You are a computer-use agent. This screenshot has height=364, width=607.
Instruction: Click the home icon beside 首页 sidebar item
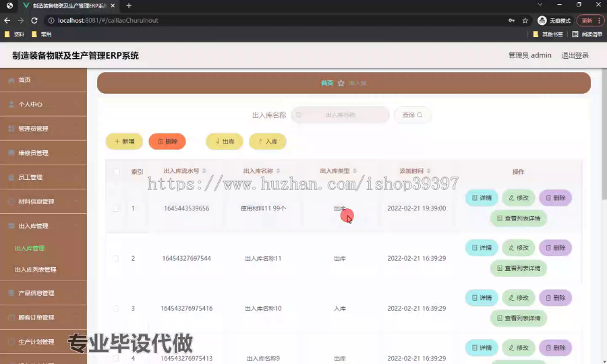pos(11,80)
